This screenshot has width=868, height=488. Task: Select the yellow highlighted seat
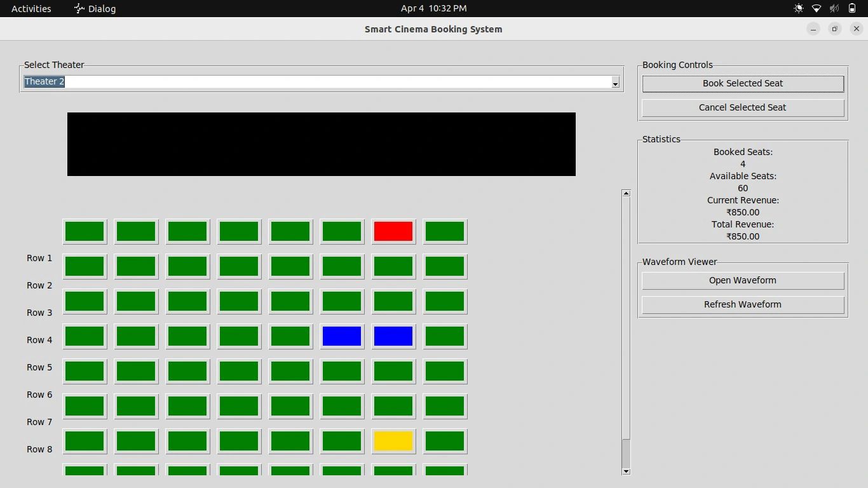point(393,441)
